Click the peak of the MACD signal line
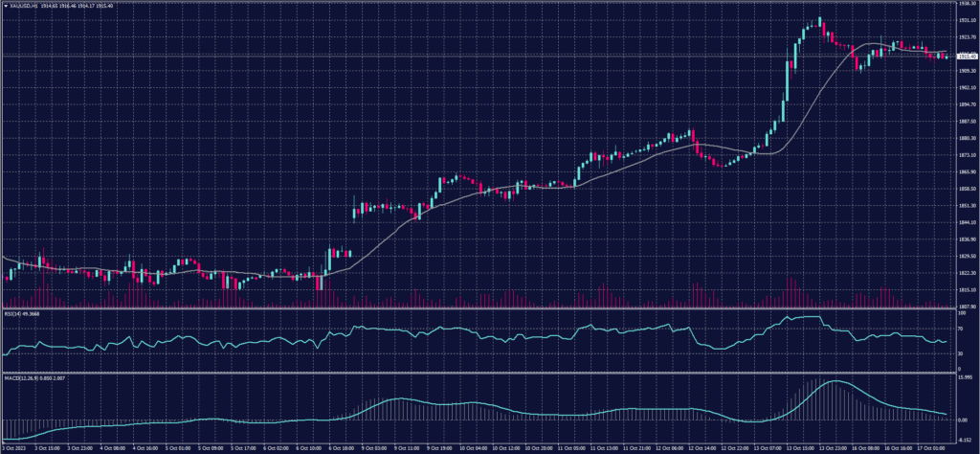The width and height of the screenshot is (980, 454). (835, 381)
